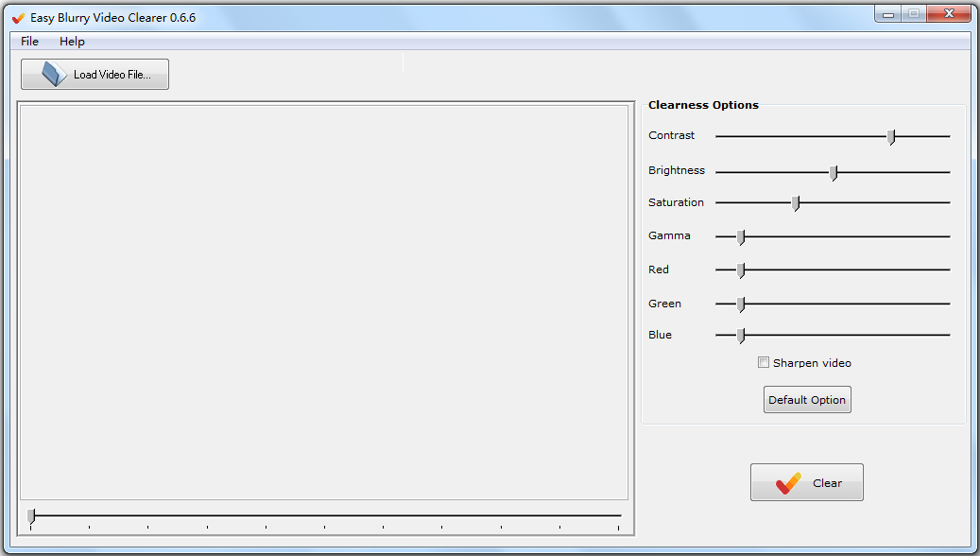Image resolution: width=980 pixels, height=556 pixels.
Task: Click the disabled maximize window button
Action: (x=914, y=14)
